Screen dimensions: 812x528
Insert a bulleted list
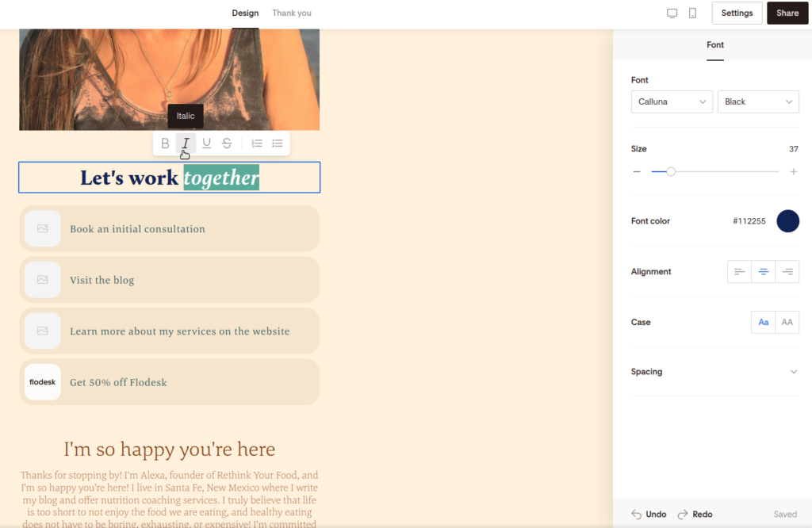click(278, 143)
